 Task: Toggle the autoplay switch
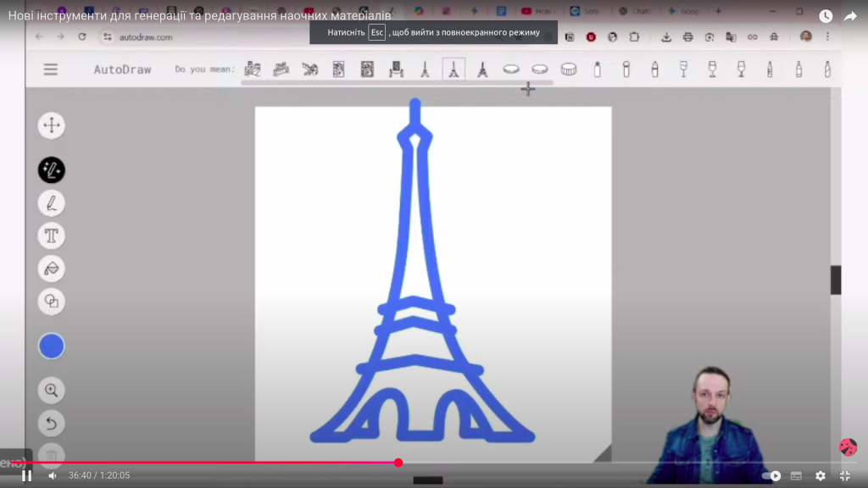click(x=771, y=476)
